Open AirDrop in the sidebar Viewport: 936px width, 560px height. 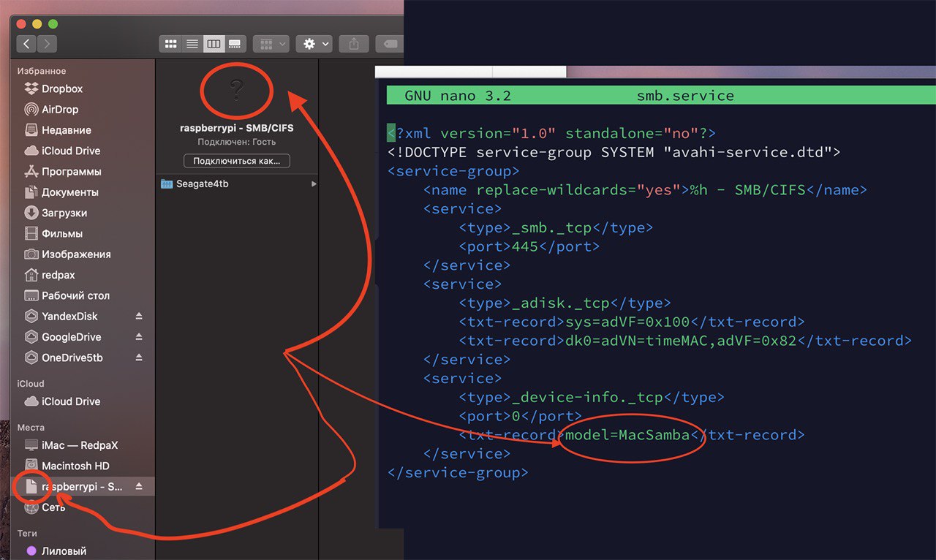pos(59,109)
